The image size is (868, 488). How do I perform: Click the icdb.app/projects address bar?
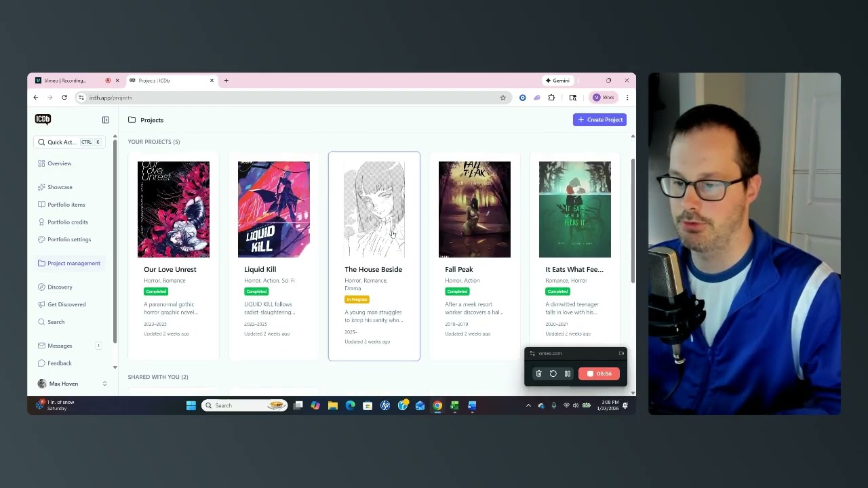[x=292, y=98]
